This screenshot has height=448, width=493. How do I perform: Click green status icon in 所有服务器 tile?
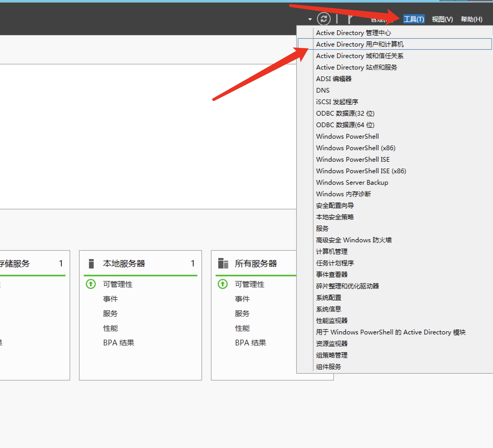pos(223,284)
